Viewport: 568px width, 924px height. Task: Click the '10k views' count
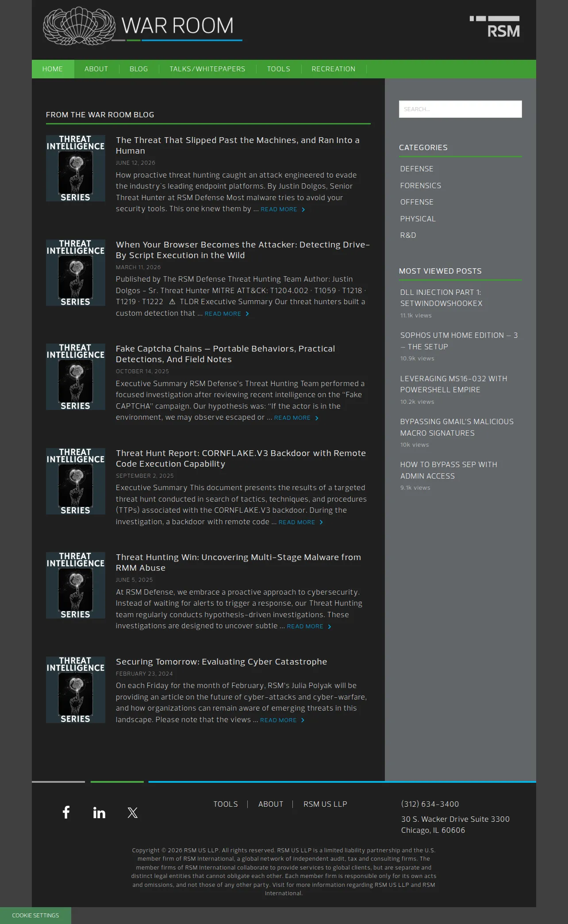pyautogui.click(x=414, y=445)
